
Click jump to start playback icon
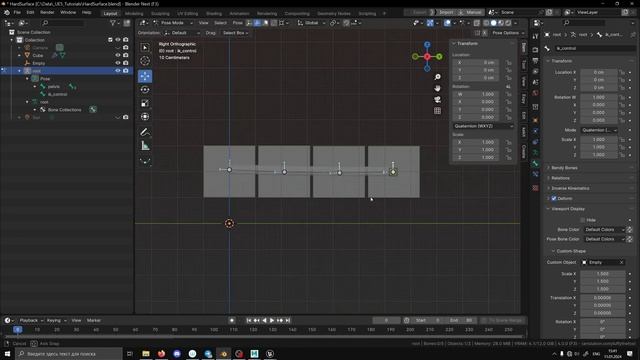249,320
